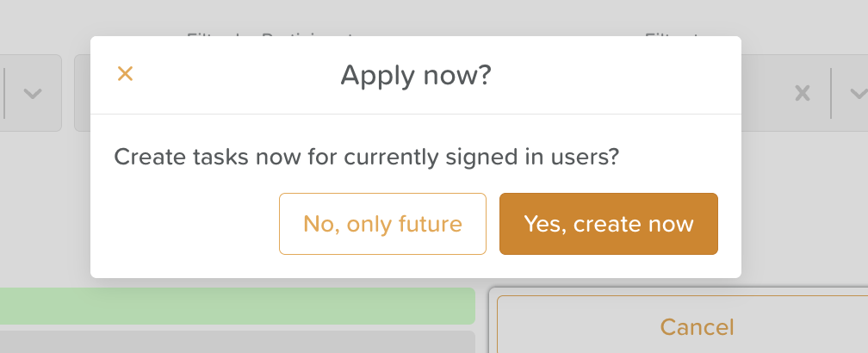Click the 'Yes, create now' button
Image resolution: width=868 pixels, height=353 pixels.
[608, 224]
